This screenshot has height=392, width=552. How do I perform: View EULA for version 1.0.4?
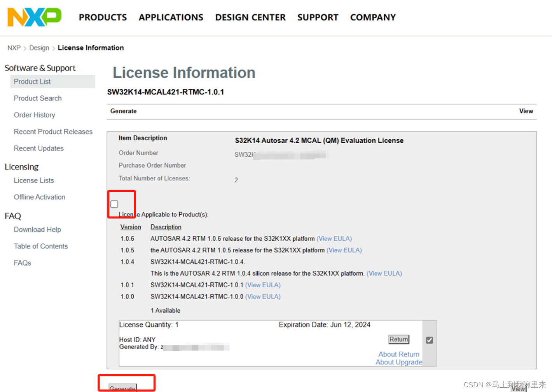(x=384, y=273)
